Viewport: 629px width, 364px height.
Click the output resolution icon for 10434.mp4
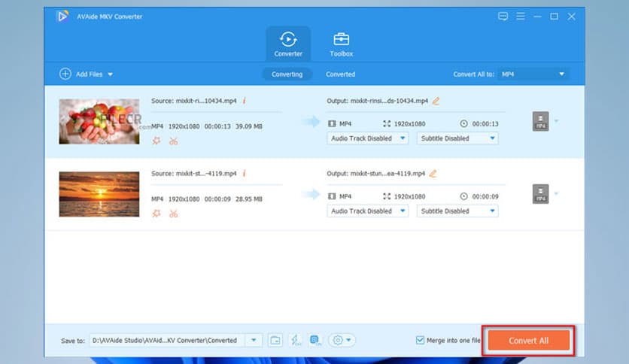click(387, 123)
